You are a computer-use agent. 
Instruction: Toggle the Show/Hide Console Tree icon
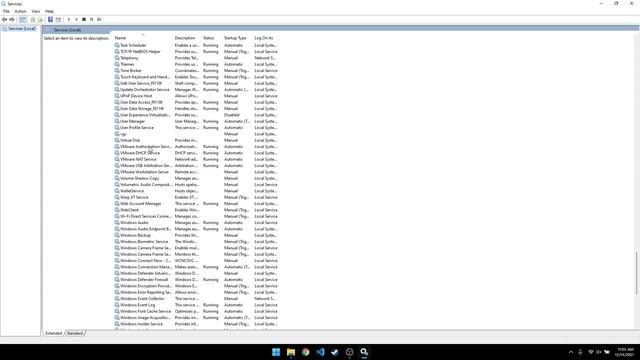pos(23,20)
